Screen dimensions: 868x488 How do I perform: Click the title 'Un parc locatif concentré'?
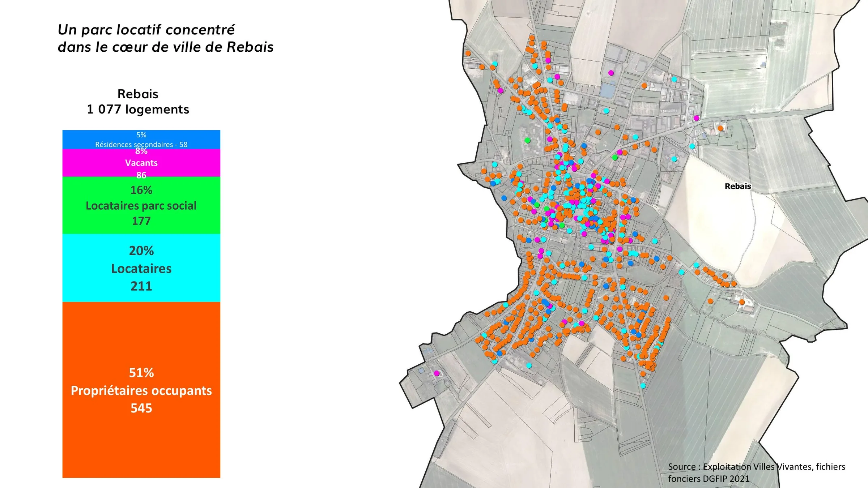(x=146, y=30)
